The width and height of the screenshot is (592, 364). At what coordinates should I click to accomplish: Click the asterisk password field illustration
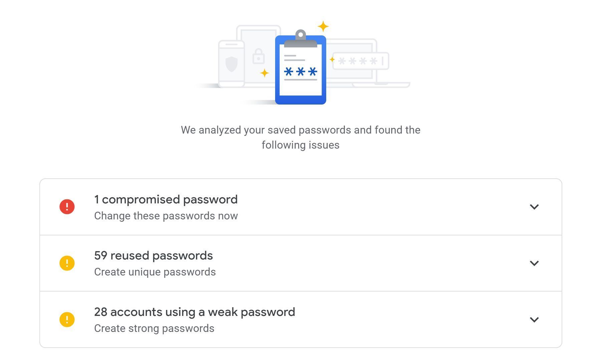(x=361, y=61)
